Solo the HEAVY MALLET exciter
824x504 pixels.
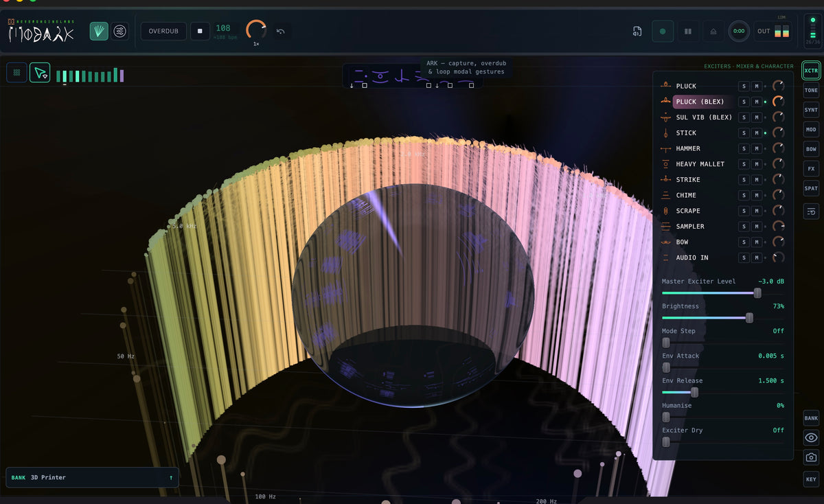coord(744,164)
